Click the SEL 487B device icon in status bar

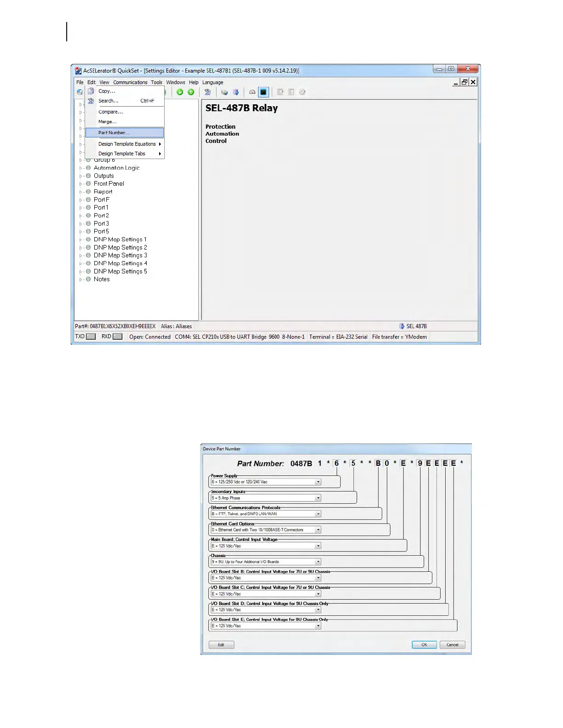point(402,326)
